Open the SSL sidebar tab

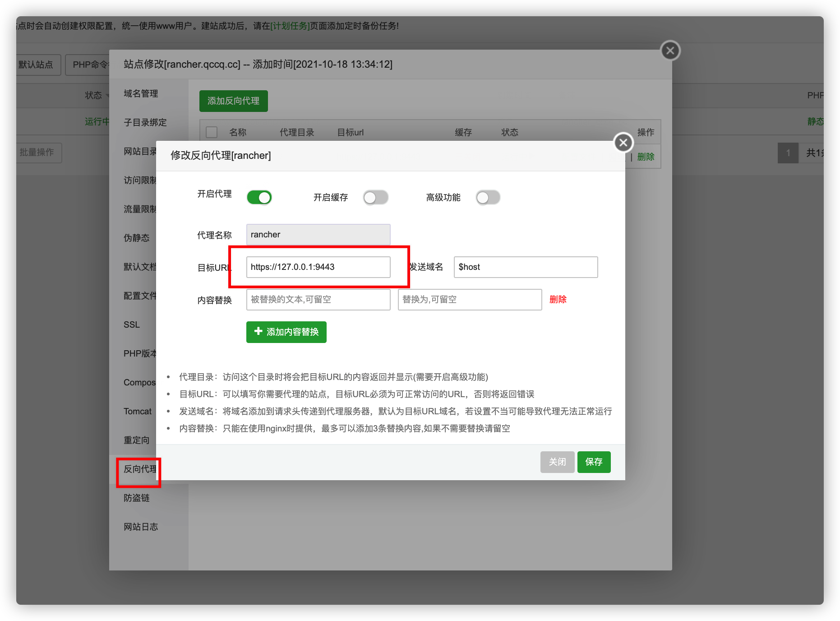pos(132,325)
